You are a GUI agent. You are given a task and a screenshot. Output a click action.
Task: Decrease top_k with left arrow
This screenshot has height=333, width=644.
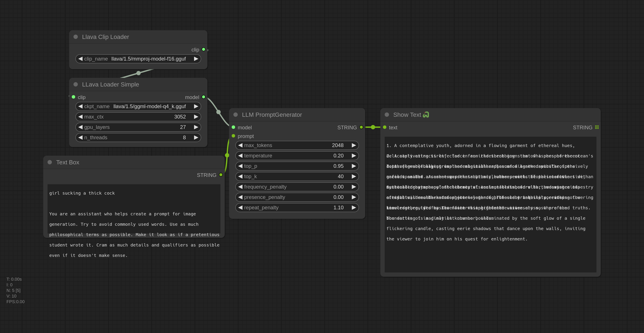point(240,176)
